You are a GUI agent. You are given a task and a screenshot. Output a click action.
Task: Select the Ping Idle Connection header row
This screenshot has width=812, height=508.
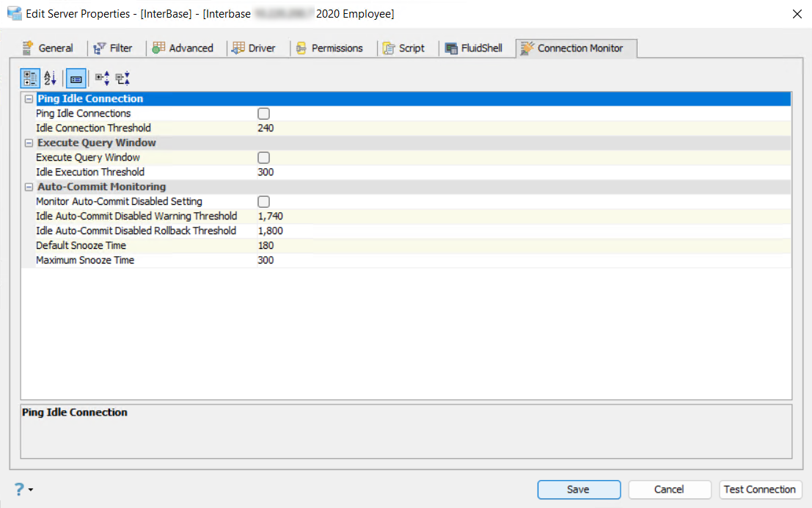click(414, 99)
